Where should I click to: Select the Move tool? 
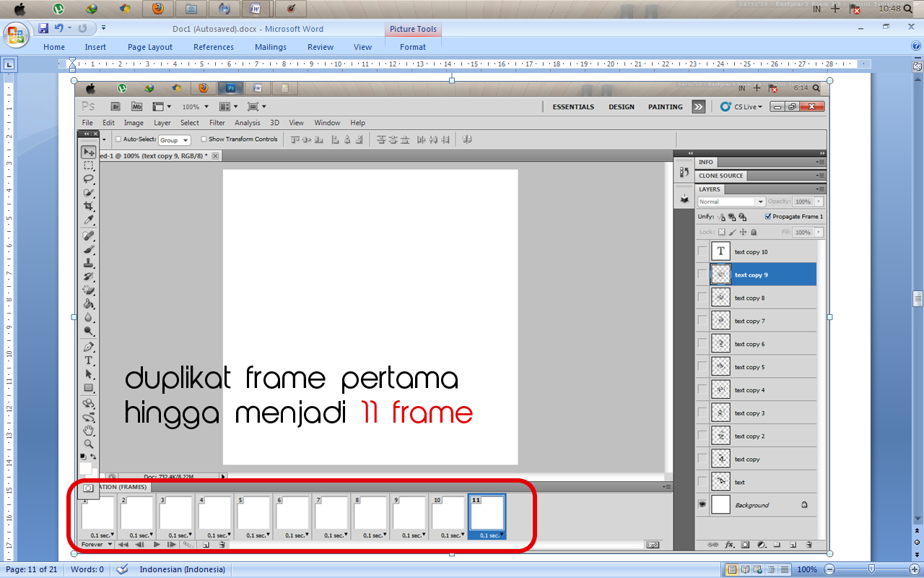point(88,152)
